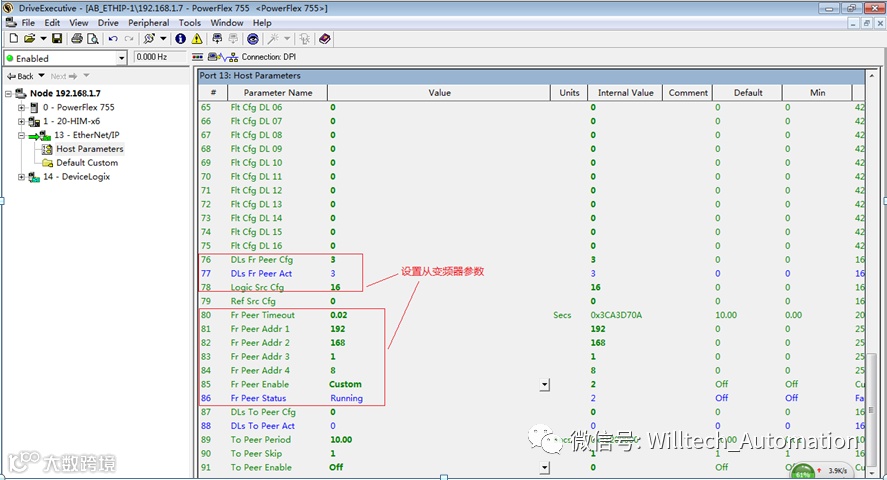Click the Fr Peer Status Running value
887x480 pixels.
[346, 398]
